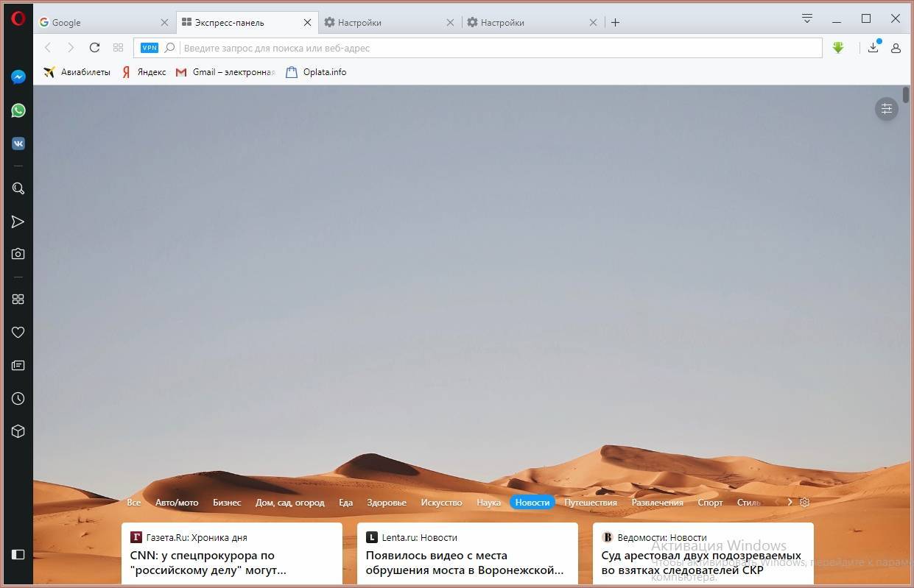The width and height of the screenshot is (914, 588).
Task: Open the Газета.Ru CNN news card
Action: click(232, 553)
